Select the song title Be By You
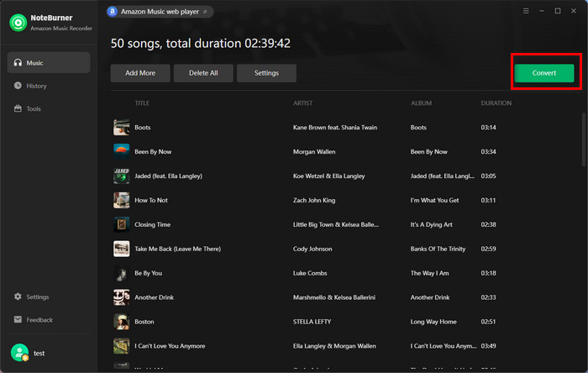 [149, 273]
